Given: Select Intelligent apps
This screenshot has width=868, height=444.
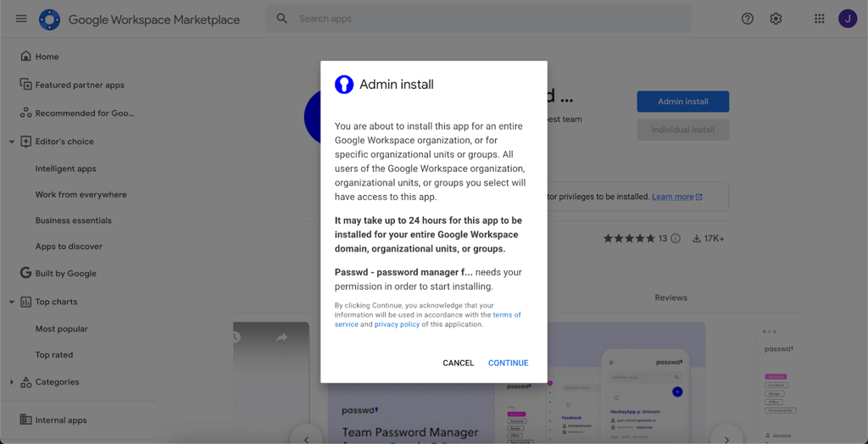Looking at the screenshot, I should [x=65, y=169].
